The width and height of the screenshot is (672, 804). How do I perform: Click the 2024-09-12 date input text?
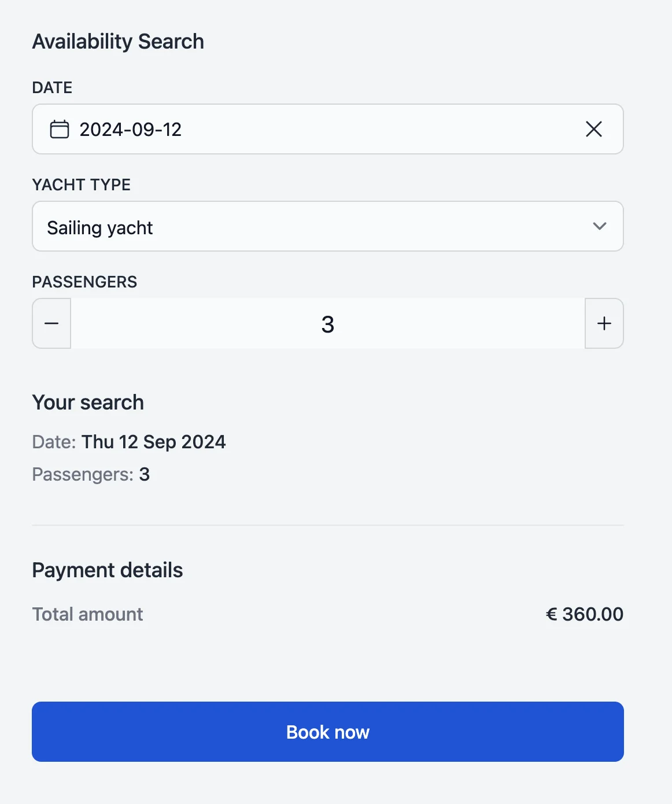[131, 130]
